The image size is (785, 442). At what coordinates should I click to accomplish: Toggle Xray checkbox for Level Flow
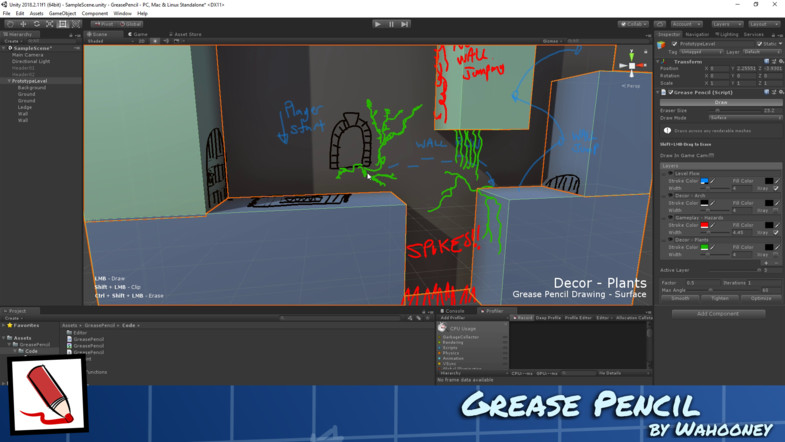click(x=776, y=188)
